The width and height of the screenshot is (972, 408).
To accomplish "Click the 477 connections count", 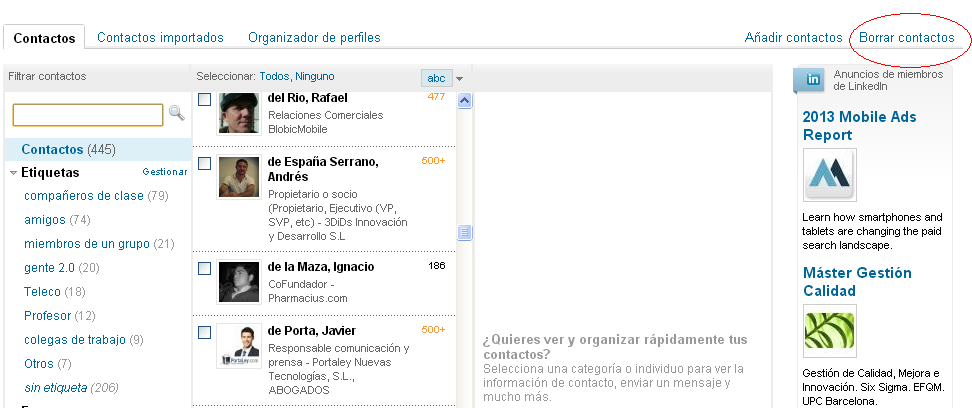I will [x=436, y=97].
